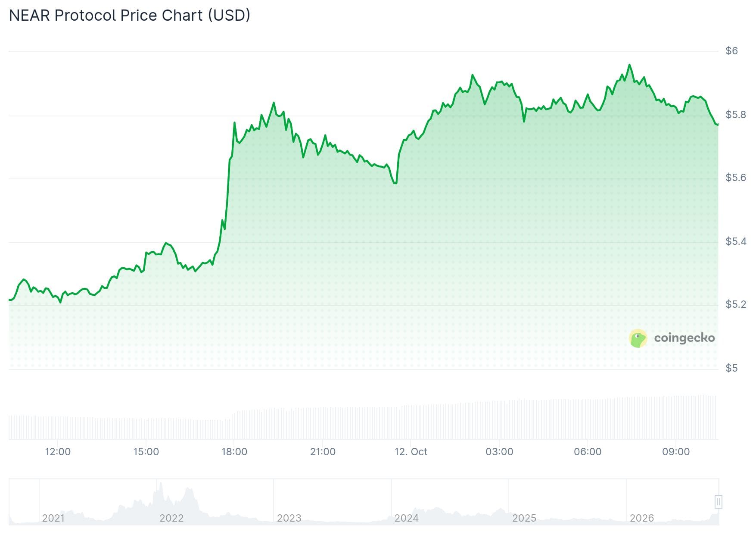The height and width of the screenshot is (538, 756).
Task: Click the $5 price axis label
Action: tap(731, 368)
